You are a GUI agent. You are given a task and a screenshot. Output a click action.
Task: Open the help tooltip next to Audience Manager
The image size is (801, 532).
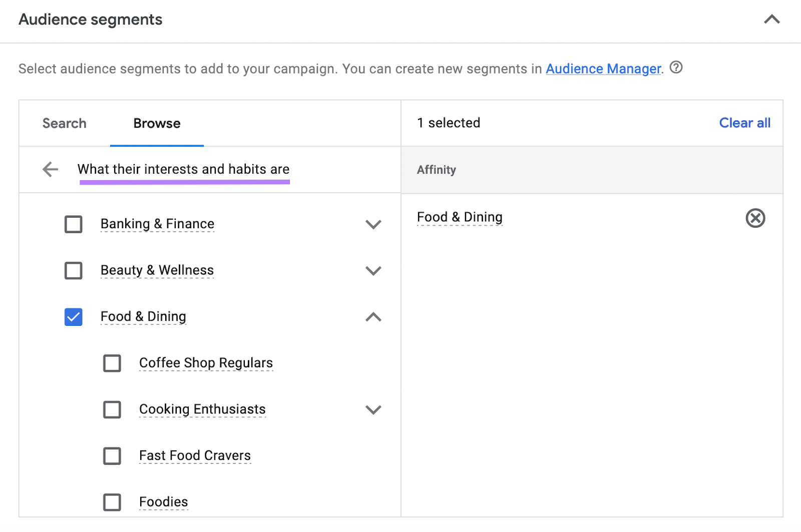coord(676,68)
